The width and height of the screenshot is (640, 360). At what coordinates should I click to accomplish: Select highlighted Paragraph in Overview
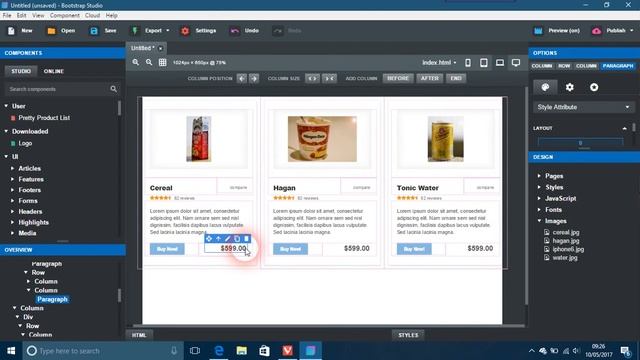(x=52, y=299)
